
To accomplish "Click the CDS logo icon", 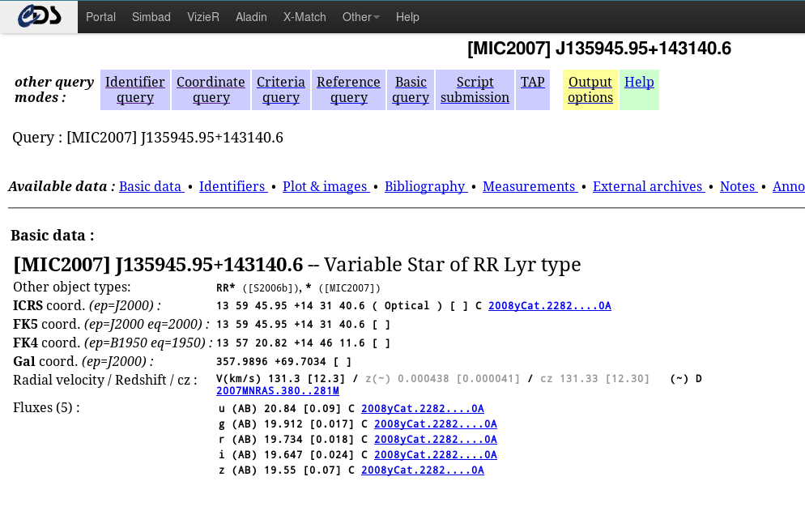I will pyautogui.click(x=39, y=16).
